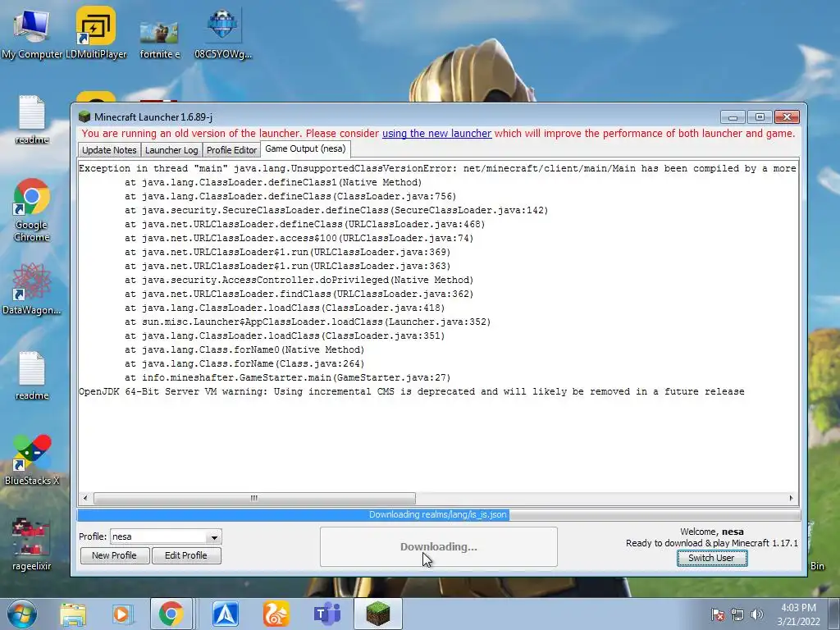
Task: Open the Profile Editor tab
Action: (x=231, y=150)
